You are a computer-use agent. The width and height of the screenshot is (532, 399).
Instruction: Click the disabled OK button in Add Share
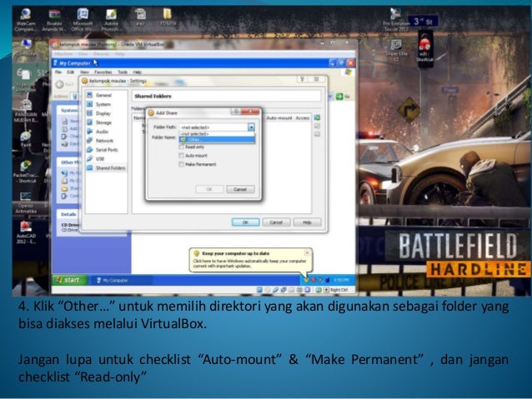click(209, 189)
